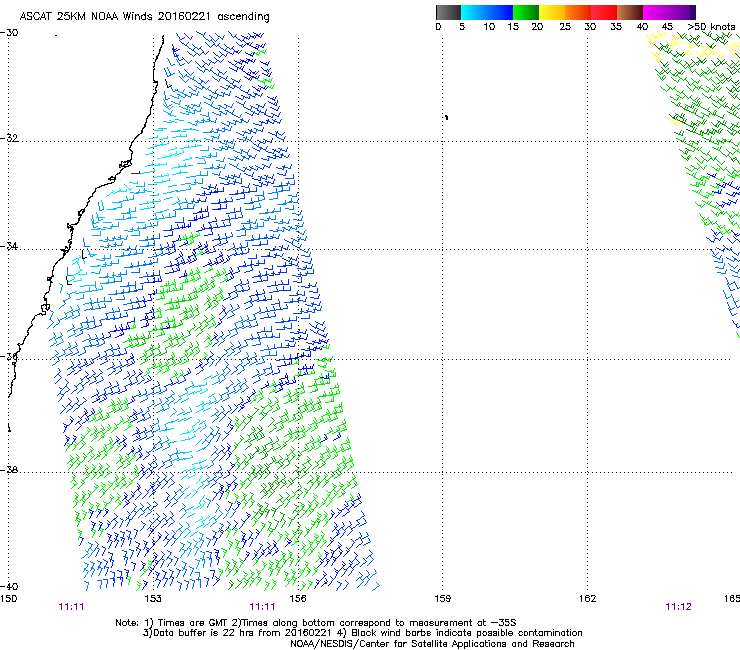740x650 pixels.
Task: Click the dark purple 45-50 knots segment
Action: tap(682, 12)
